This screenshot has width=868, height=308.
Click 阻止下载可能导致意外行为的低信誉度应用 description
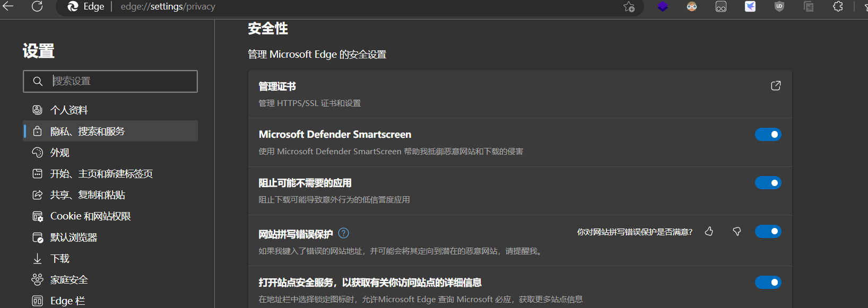pos(334,200)
